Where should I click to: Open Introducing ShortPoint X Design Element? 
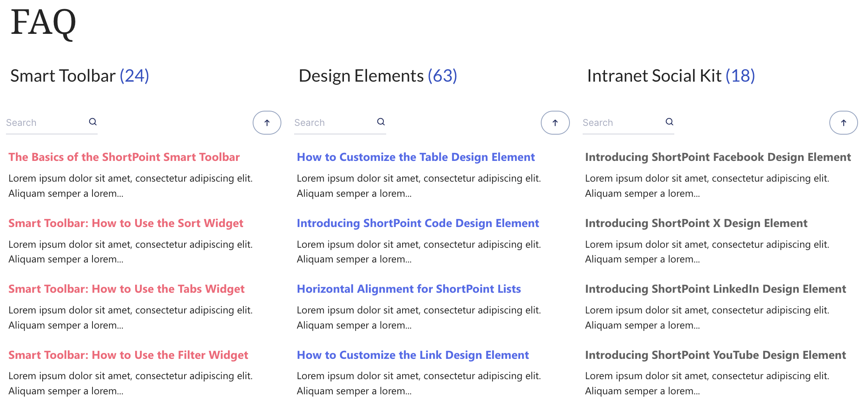pos(696,223)
